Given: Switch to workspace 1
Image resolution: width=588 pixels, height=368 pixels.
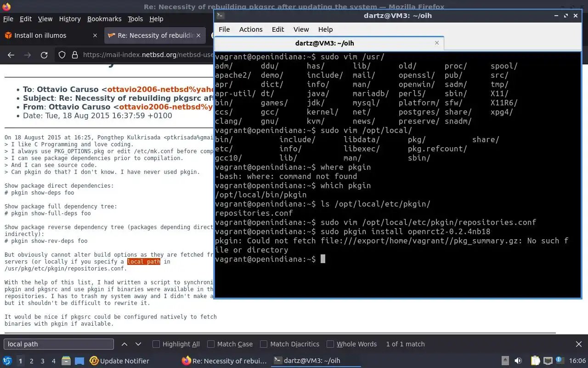Looking at the screenshot, I should pos(20,361).
